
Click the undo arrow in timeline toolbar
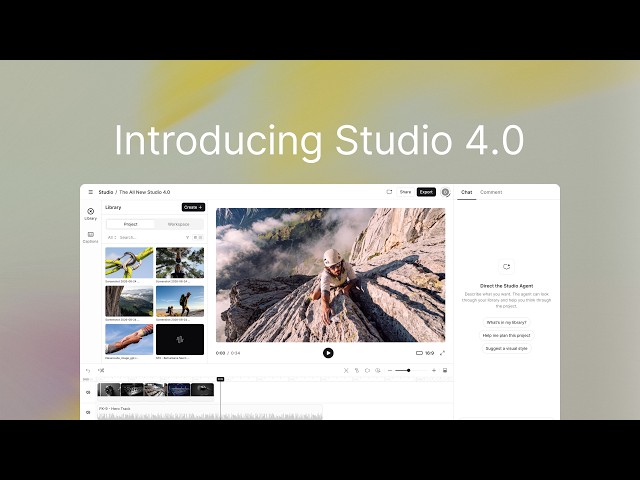88,371
